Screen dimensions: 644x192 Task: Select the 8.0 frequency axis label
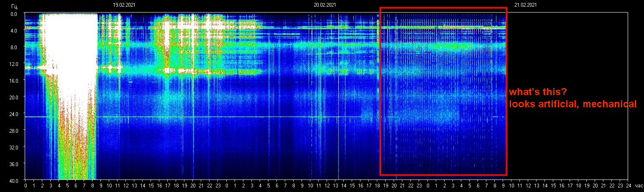(x=14, y=47)
